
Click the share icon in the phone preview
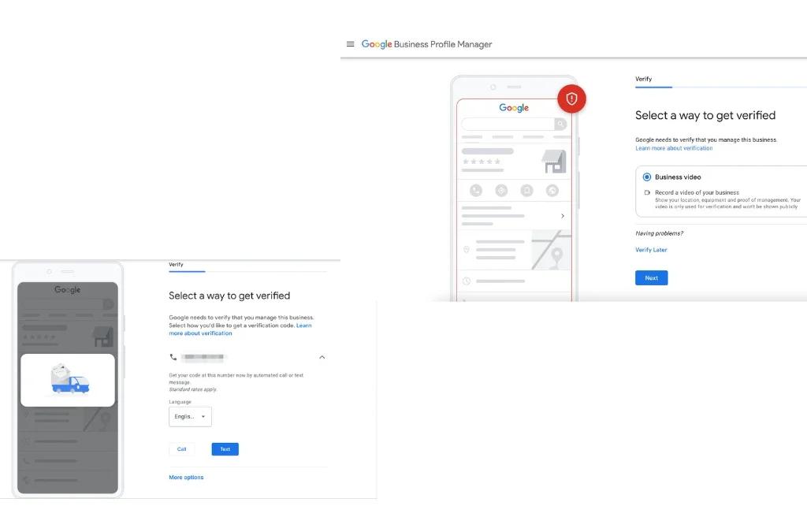551,190
